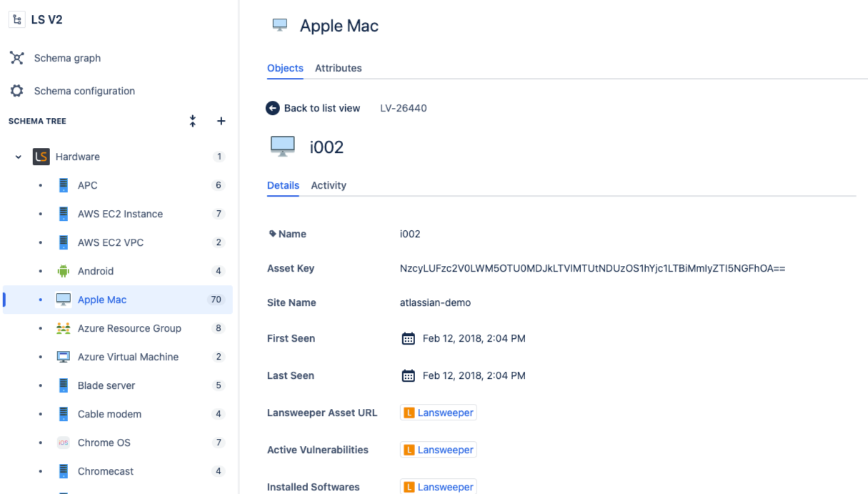Click the Android robot icon in tree
868x494 pixels.
pos(64,271)
